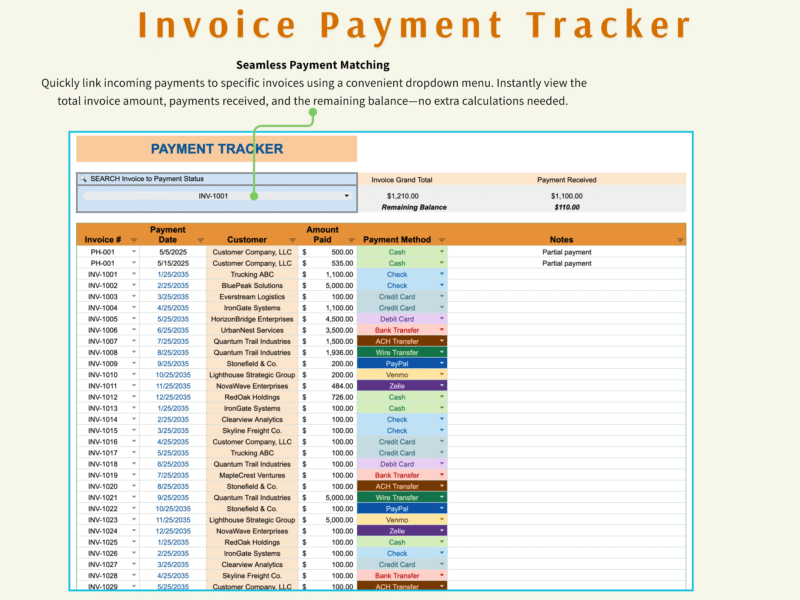Viewport: 800px width, 600px height.
Task: Select amount 4,500.00 in INV-1005 row
Action: (x=327, y=319)
